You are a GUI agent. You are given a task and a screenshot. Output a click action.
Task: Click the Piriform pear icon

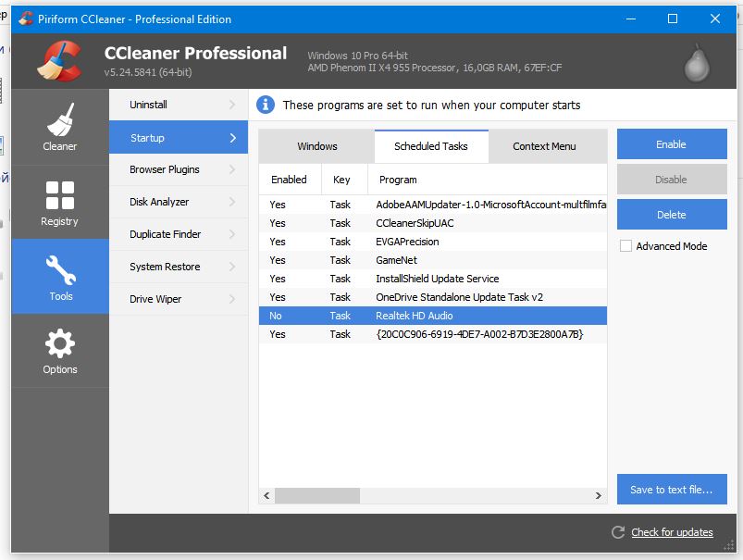coord(697,63)
